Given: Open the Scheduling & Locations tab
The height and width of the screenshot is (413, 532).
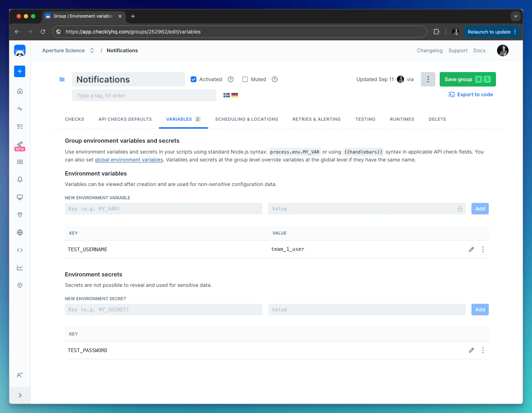Looking at the screenshot, I should (x=247, y=119).
